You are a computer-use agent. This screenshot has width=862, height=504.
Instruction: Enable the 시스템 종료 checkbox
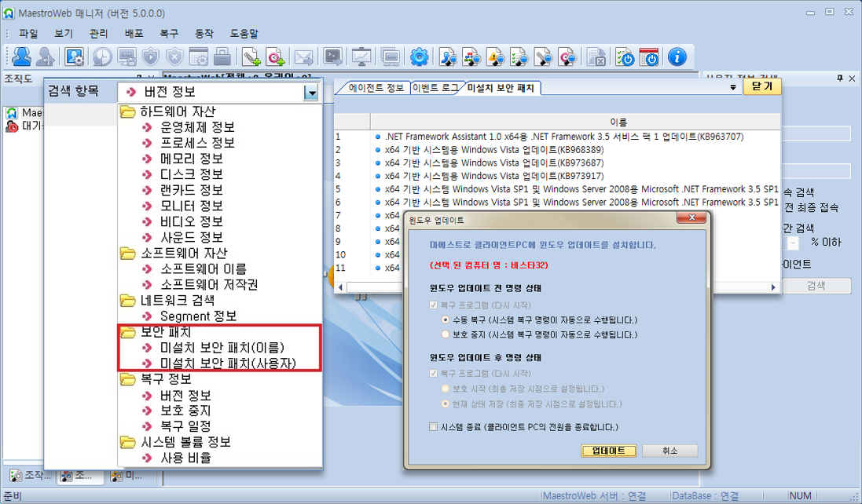[x=433, y=427]
